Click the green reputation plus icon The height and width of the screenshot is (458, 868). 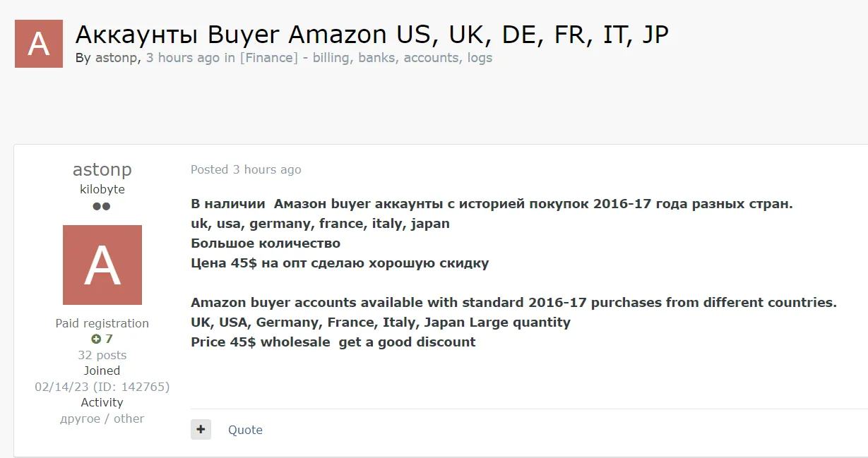96,339
